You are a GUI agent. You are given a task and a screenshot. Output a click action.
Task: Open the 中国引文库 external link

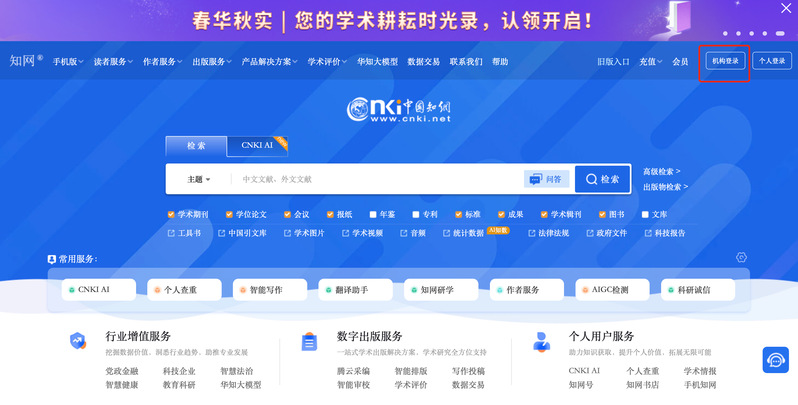pyautogui.click(x=242, y=233)
